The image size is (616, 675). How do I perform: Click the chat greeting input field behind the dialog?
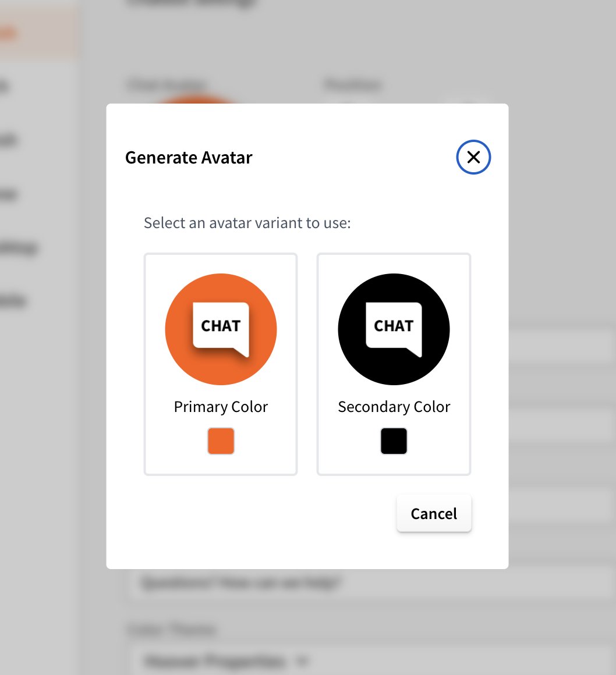pyautogui.click(x=291, y=582)
